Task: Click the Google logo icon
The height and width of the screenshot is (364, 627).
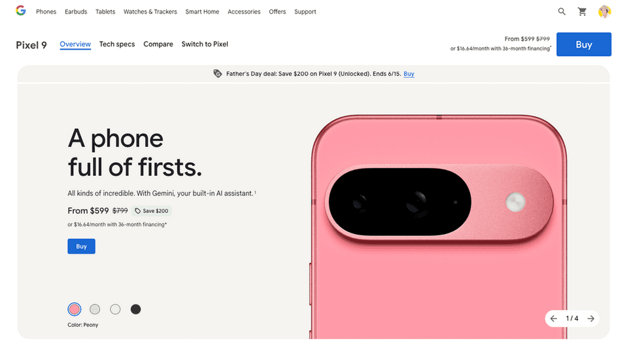Action: (21, 11)
